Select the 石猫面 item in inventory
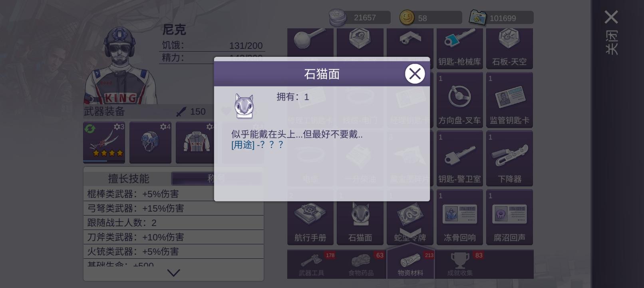 [x=360, y=217]
